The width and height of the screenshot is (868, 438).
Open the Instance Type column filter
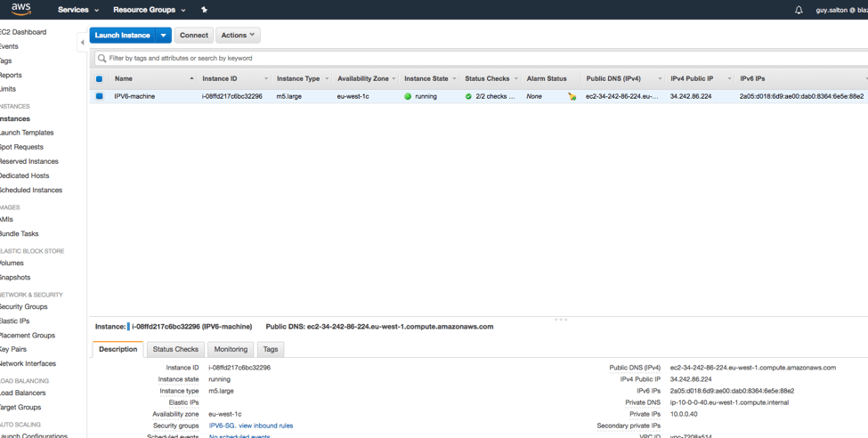coord(327,78)
